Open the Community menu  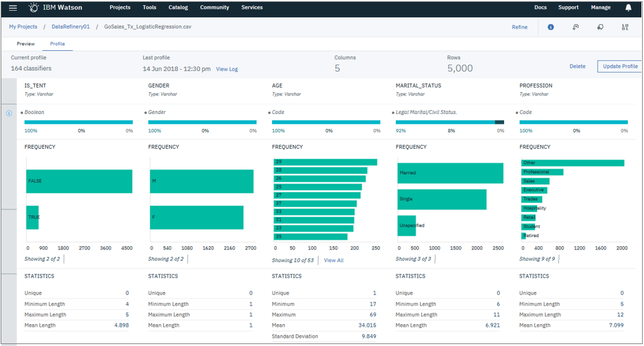click(x=215, y=7)
